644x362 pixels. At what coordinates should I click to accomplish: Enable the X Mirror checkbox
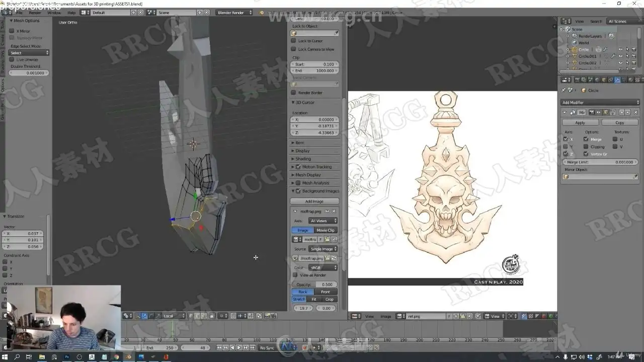(12, 31)
